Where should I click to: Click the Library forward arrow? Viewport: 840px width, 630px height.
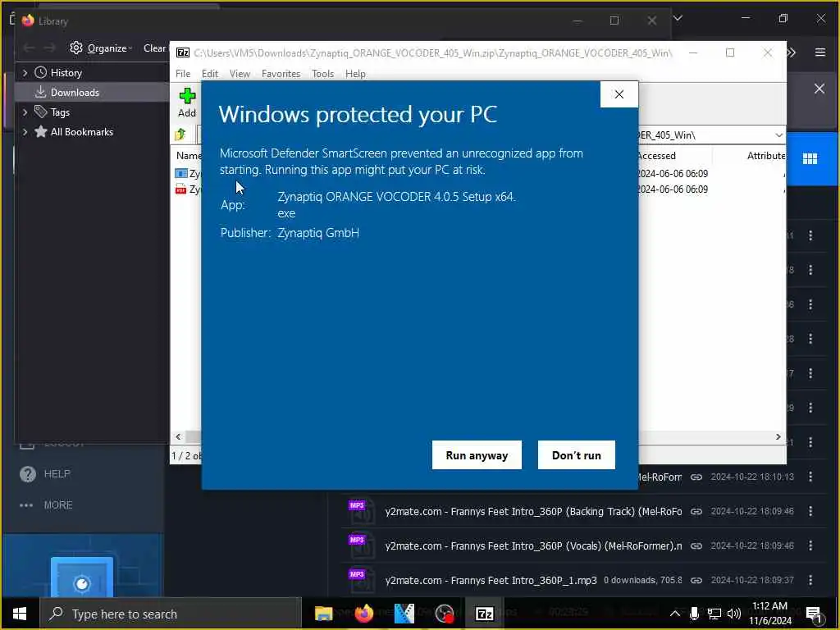[x=50, y=48]
